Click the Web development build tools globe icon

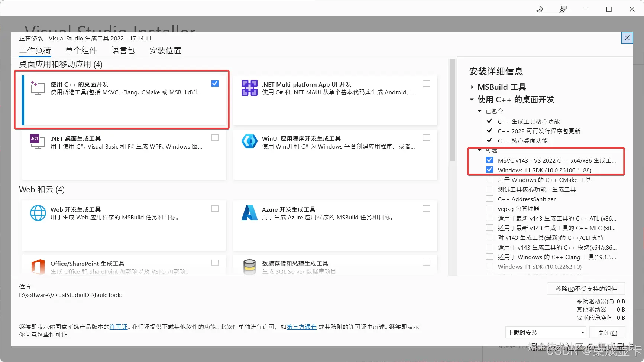pyautogui.click(x=38, y=213)
